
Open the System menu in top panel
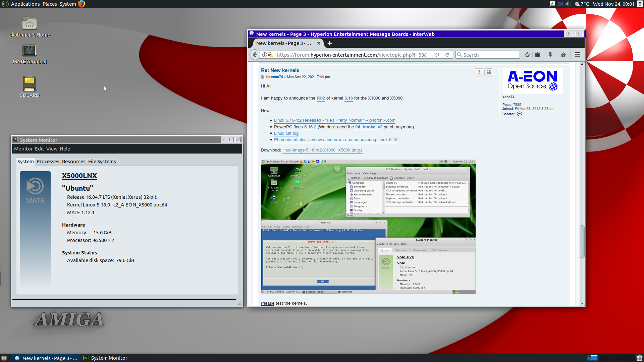(x=68, y=4)
